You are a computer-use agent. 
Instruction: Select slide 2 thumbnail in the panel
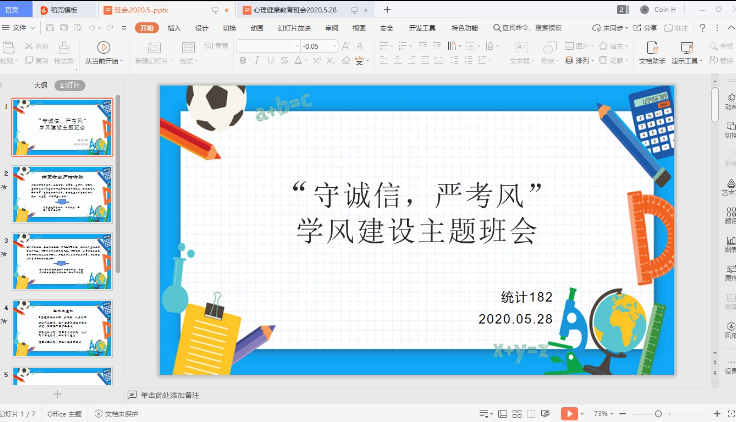[62, 194]
